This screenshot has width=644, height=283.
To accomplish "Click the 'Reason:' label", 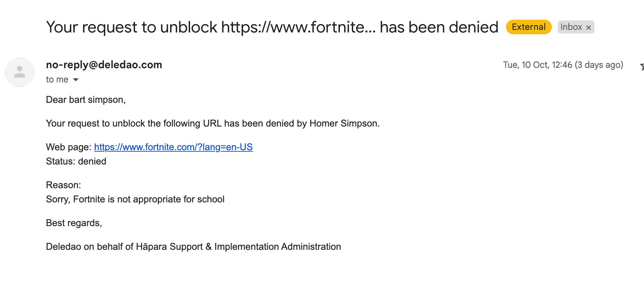I will click(63, 185).
